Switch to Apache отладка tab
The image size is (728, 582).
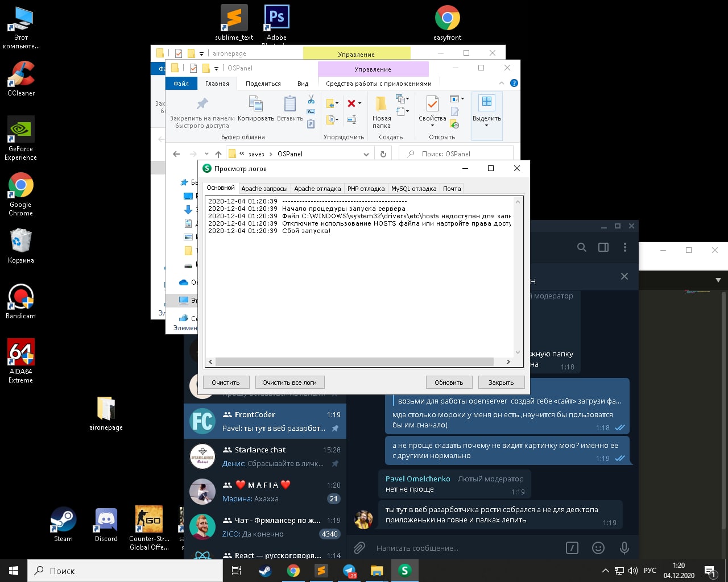317,189
